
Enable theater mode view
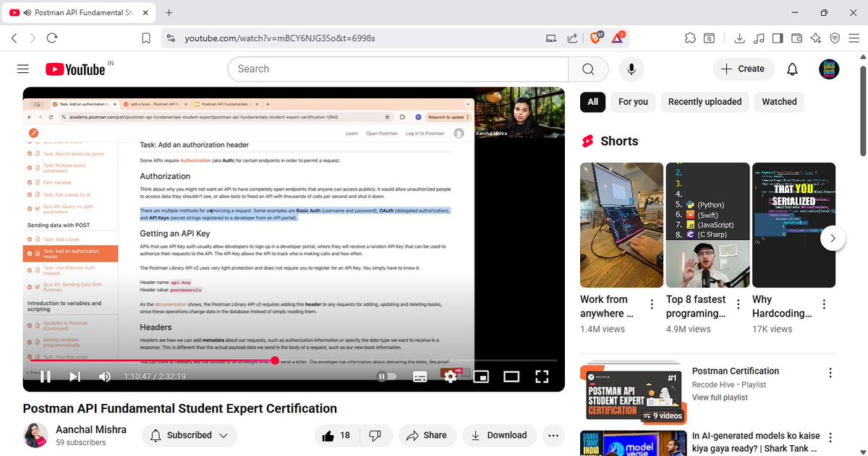[x=511, y=377]
